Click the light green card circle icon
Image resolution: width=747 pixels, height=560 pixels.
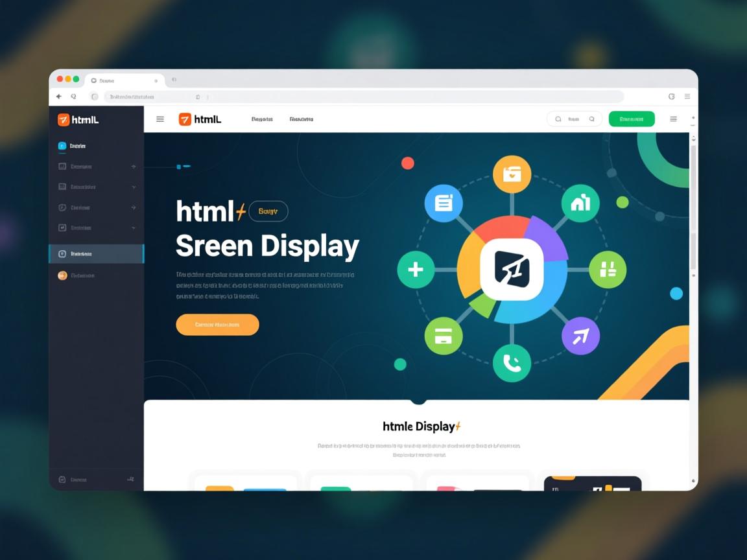click(444, 336)
